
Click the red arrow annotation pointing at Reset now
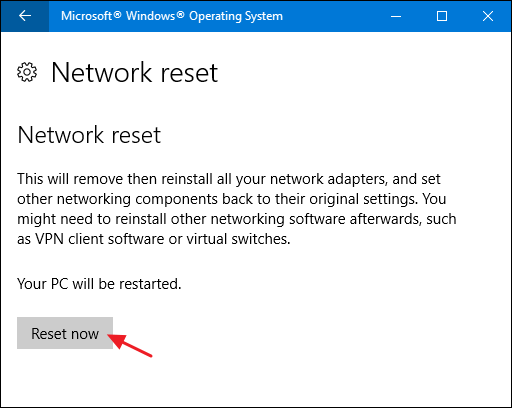point(130,346)
